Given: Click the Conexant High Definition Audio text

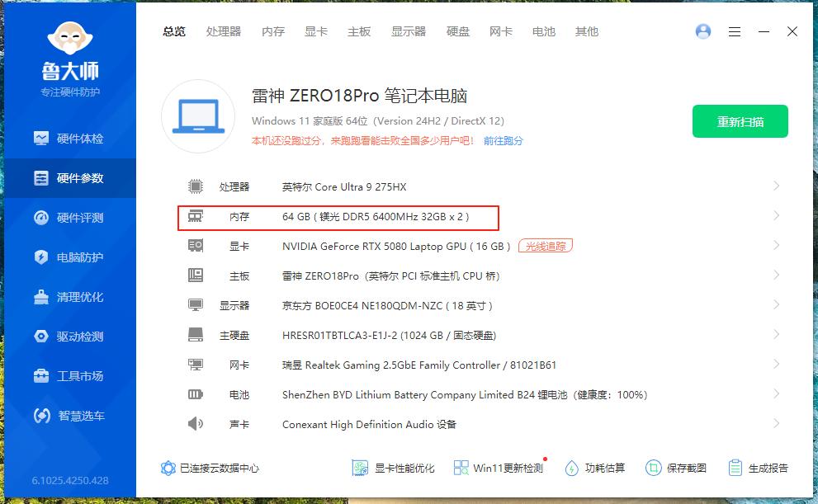Looking at the screenshot, I should coord(369,424).
